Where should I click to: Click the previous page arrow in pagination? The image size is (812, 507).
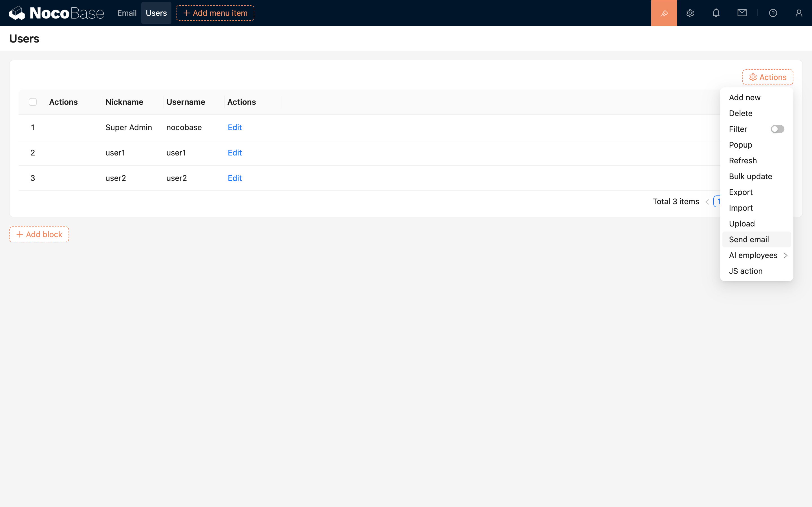(x=707, y=202)
